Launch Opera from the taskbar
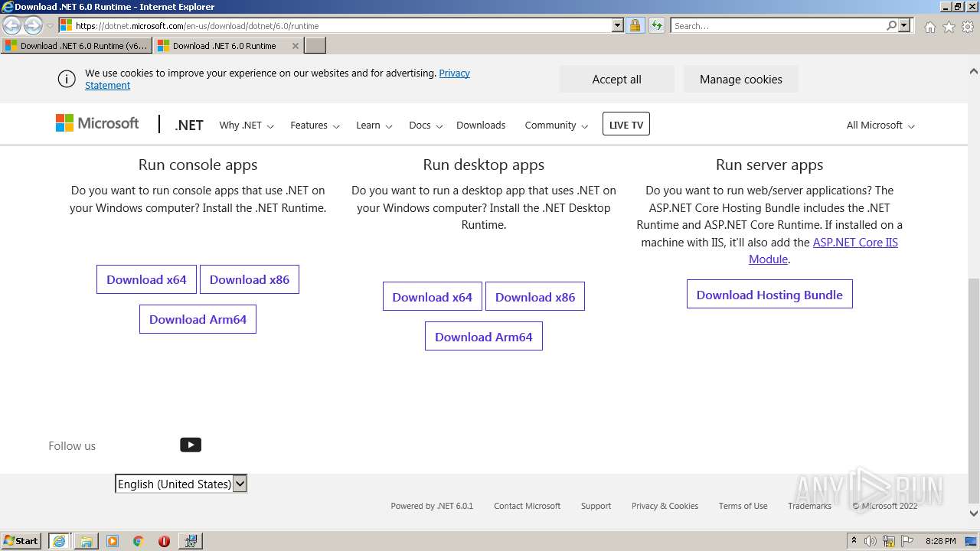This screenshot has height=551, width=980. [x=164, y=541]
